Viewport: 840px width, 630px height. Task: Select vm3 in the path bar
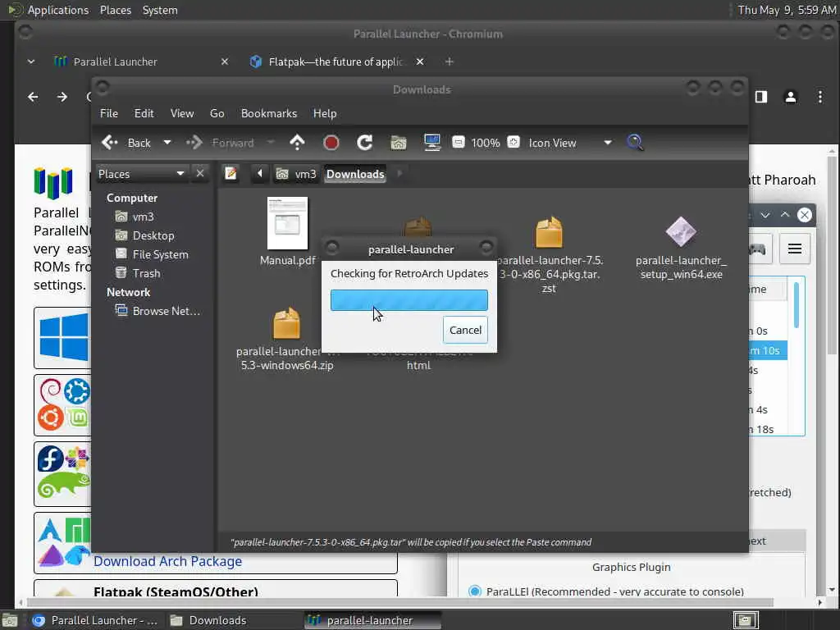(x=296, y=174)
